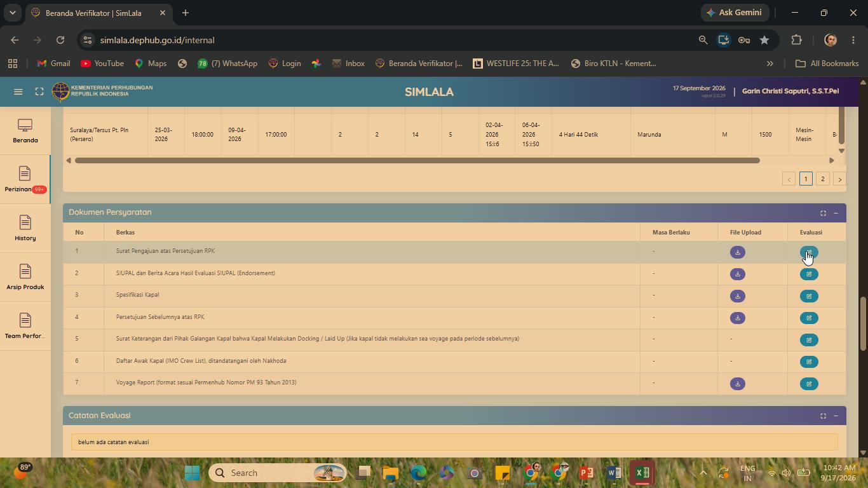Maximize the Dokumen Persyaratan panel
Screen dimensions: 868x488
point(823,213)
